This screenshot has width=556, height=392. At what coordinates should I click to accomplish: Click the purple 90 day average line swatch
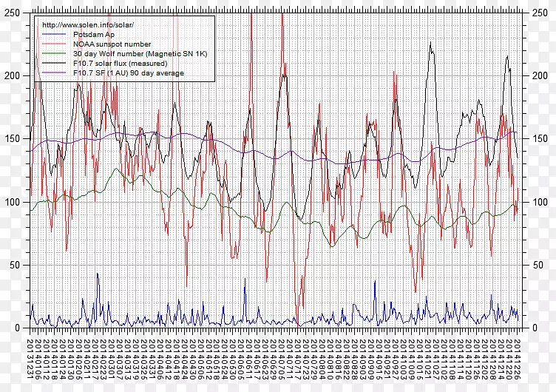tap(52, 73)
